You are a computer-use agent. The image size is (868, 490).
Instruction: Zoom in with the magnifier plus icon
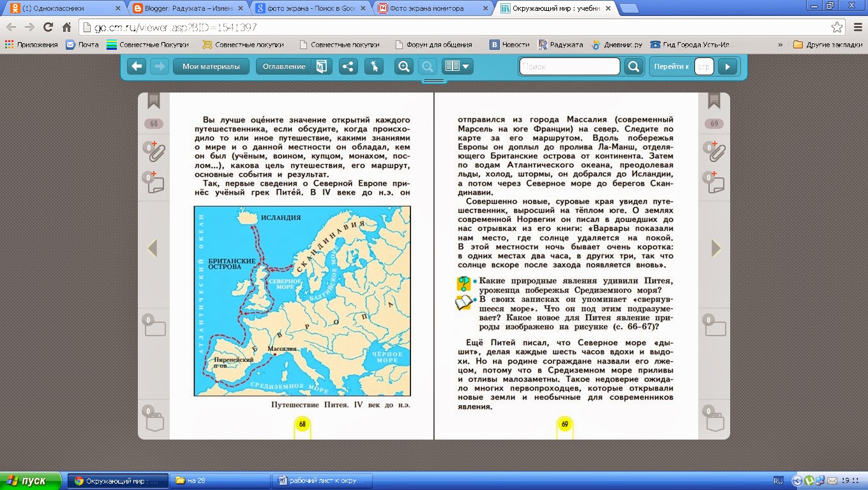click(403, 66)
